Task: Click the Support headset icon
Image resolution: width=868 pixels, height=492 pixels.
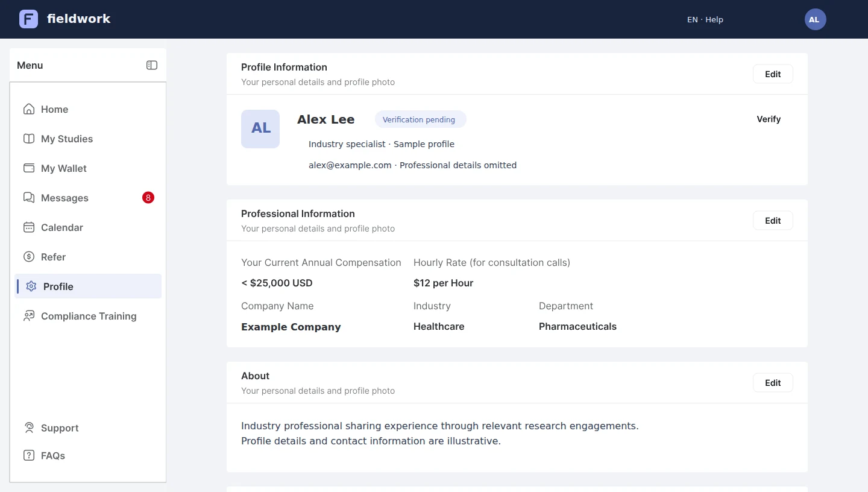Action: click(28, 428)
